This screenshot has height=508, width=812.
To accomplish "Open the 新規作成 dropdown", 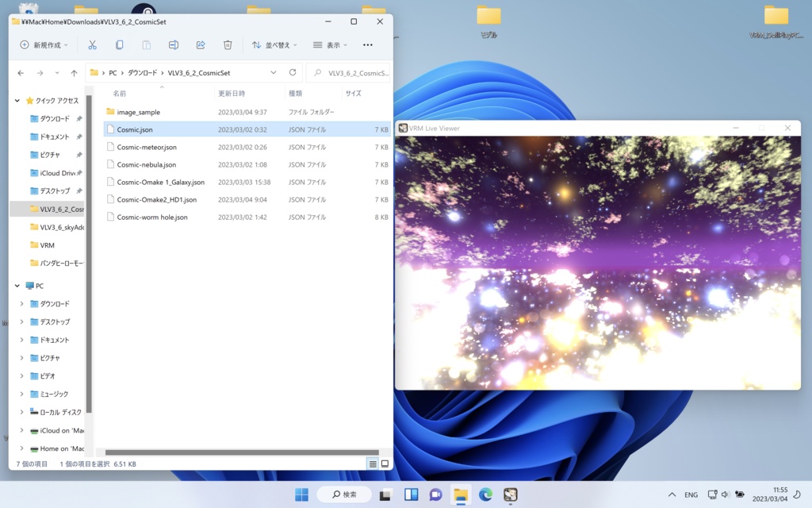I will click(44, 45).
